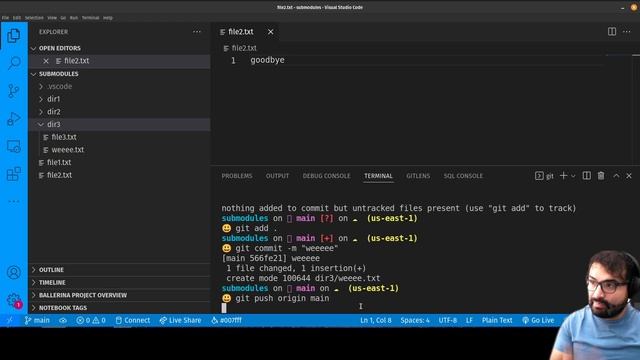Switch to the SQL Console tab
This screenshot has height=360, width=640.
(x=463, y=176)
